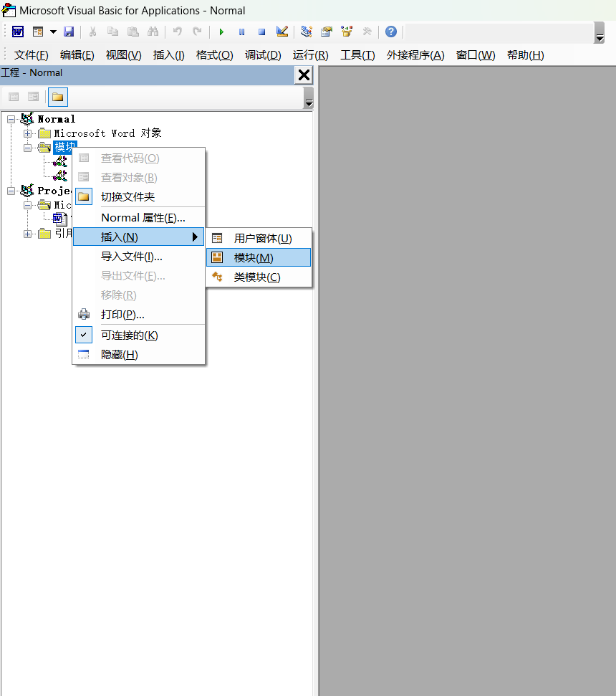Image resolution: width=616 pixels, height=696 pixels.
Task: Select the Word document icon in second project
Action: 59,219
